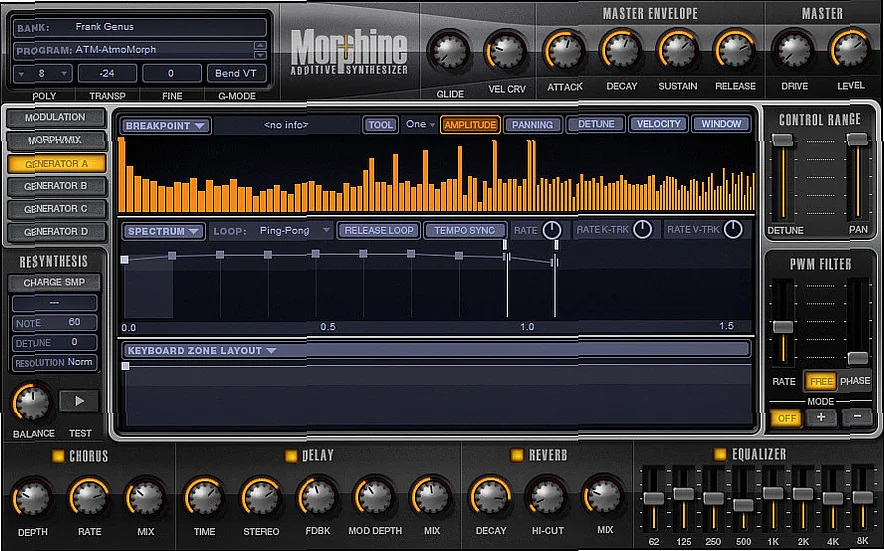Click the Chorus Depth knob
Screen dimensions: 884x551
click(32, 498)
